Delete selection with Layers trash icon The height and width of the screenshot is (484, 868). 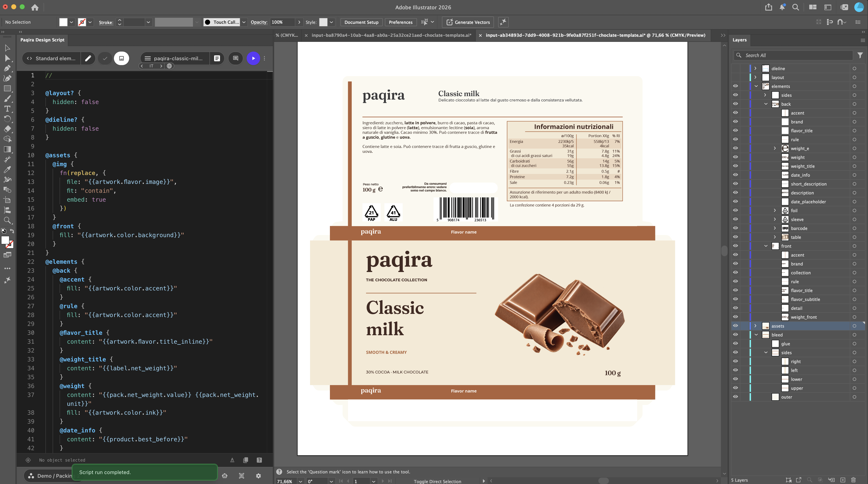pos(853,480)
